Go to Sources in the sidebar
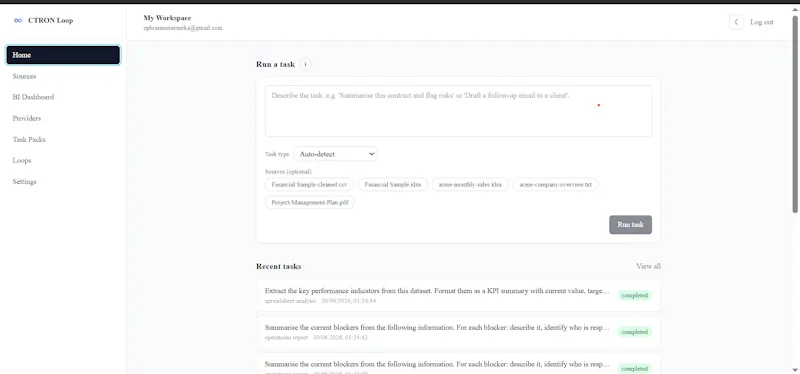Image resolution: width=800 pixels, height=374 pixels. click(x=24, y=76)
